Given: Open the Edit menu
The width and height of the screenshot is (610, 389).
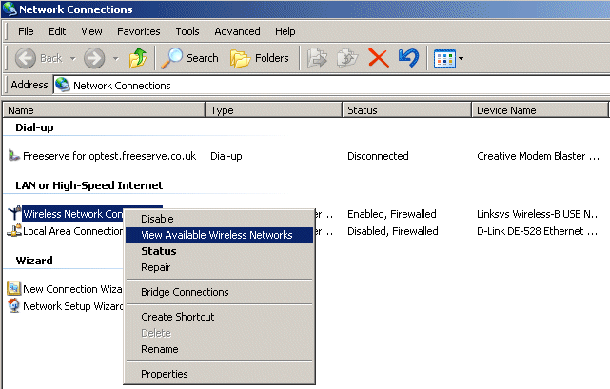Looking at the screenshot, I should coord(57,31).
